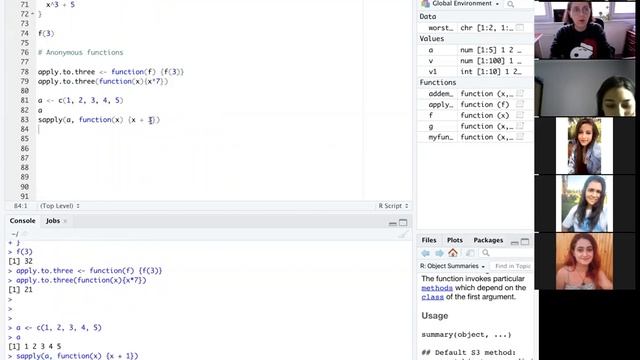Open the g function source icon
Viewport: 640px width, 360px height.
(x=520, y=126)
